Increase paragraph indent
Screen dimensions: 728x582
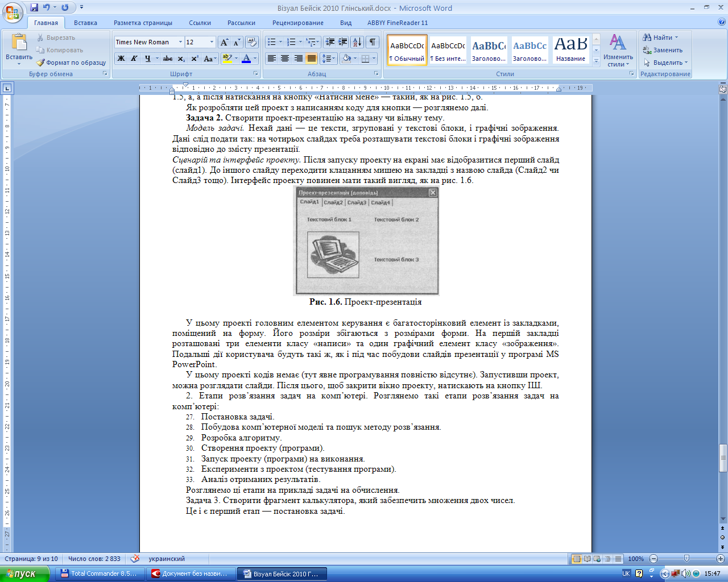tap(343, 42)
